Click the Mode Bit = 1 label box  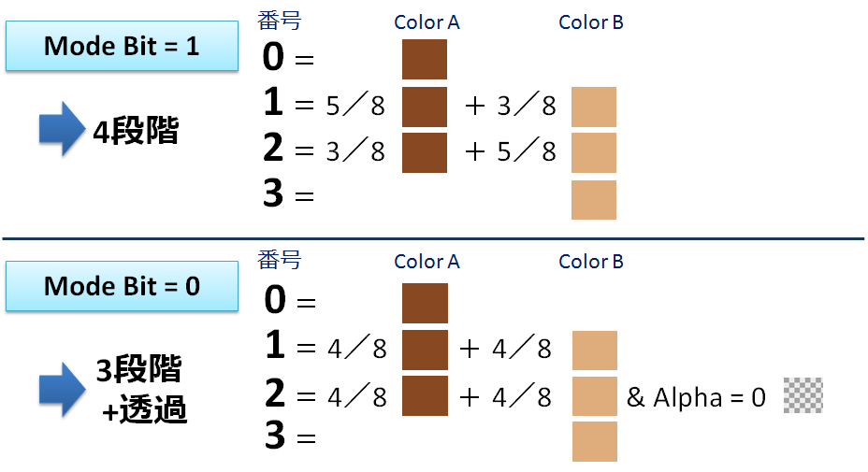pyautogui.click(x=122, y=46)
